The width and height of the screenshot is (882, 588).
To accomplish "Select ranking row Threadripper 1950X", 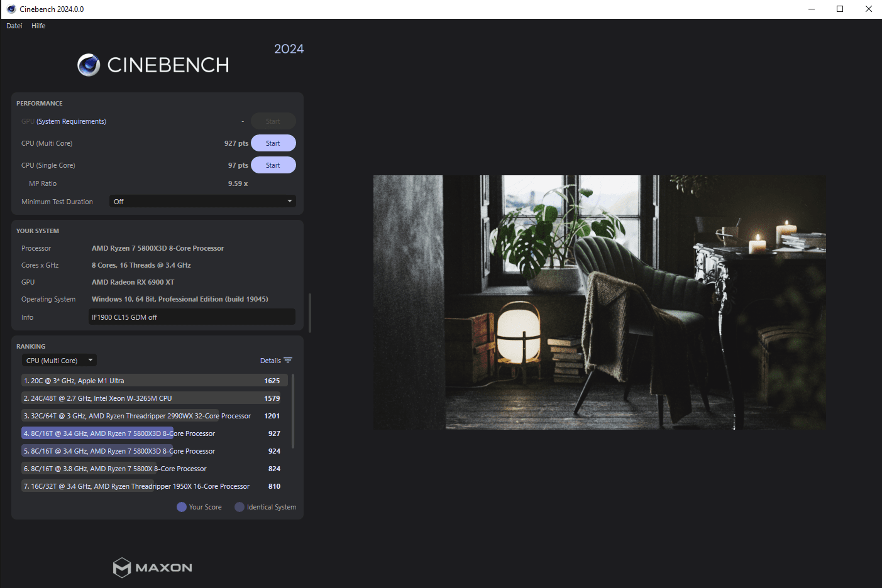I will (x=155, y=486).
